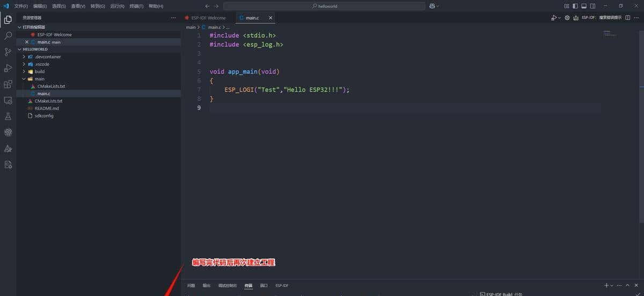Open the File menu
Screen dimensions: 644x296
pos(21,6)
